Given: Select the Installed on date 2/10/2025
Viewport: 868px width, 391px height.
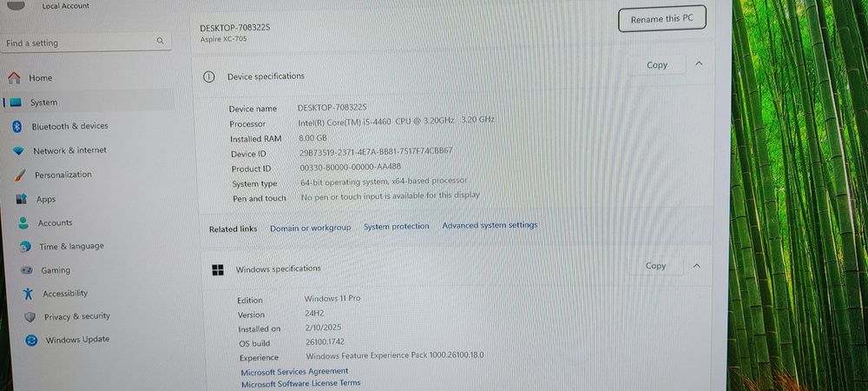Looking at the screenshot, I should coord(324,328).
